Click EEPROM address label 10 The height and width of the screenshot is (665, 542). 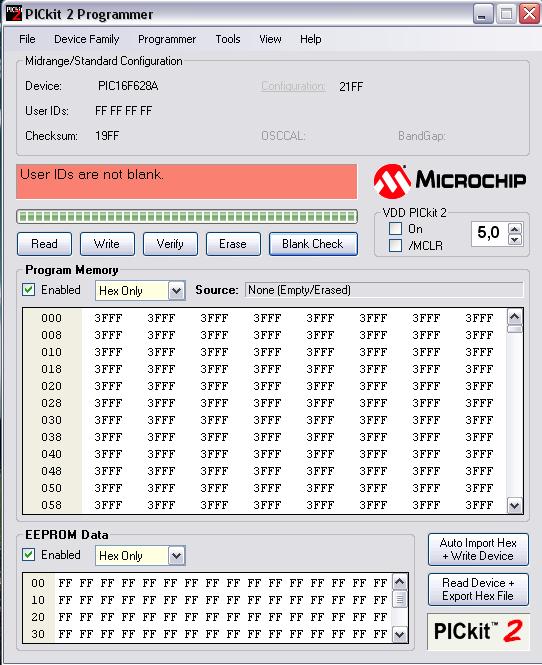38,600
